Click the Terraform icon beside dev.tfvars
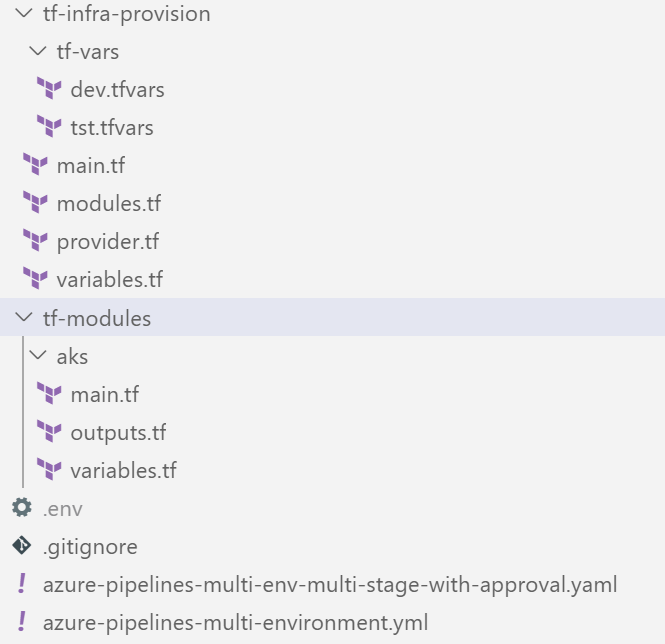665x644 pixels. coord(49,88)
